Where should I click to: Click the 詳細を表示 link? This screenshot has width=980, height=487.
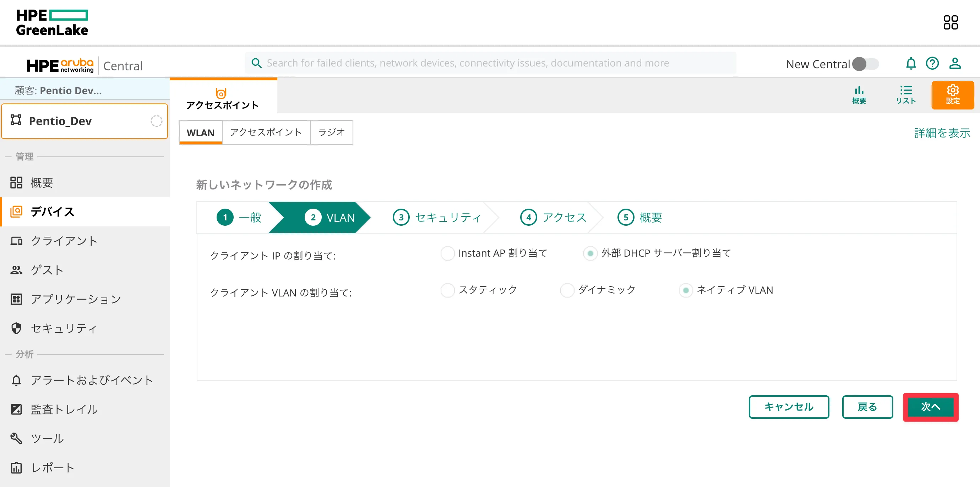942,133
